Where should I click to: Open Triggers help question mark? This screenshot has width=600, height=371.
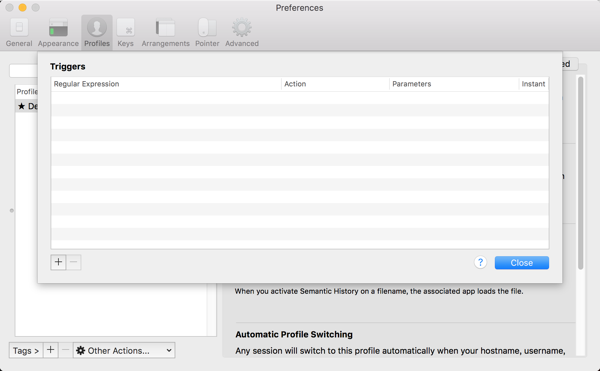[x=480, y=262]
